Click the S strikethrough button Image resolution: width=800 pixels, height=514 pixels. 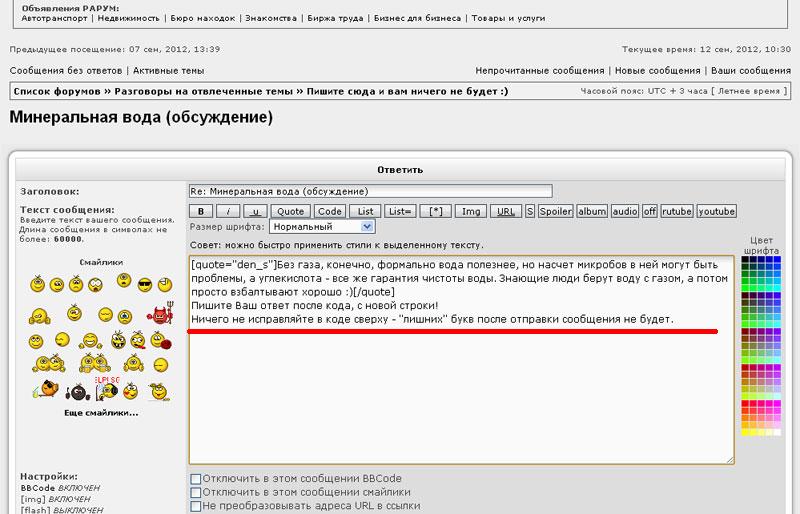point(530,211)
